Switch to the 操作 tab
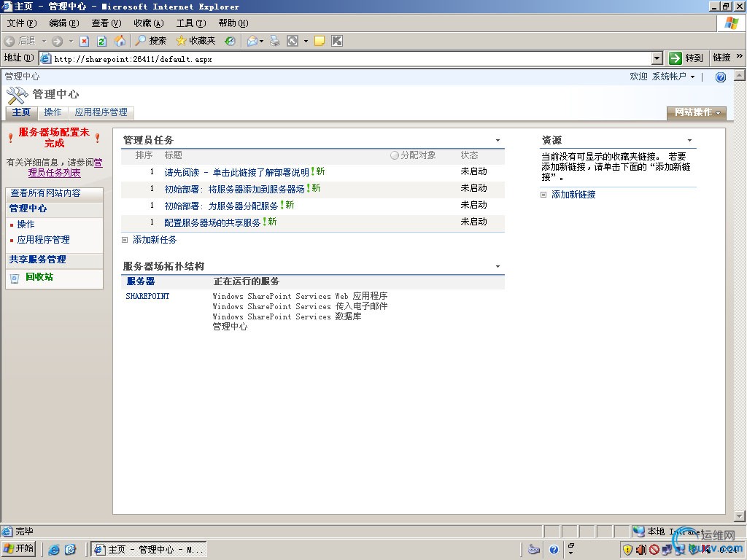 [53, 112]
